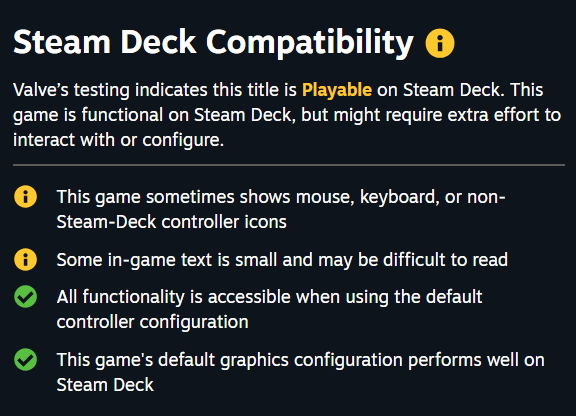Viewport: 576px width, 416px height.
Task: Click green checkmark for graphics configuration performance
Action: coord(25,359)
